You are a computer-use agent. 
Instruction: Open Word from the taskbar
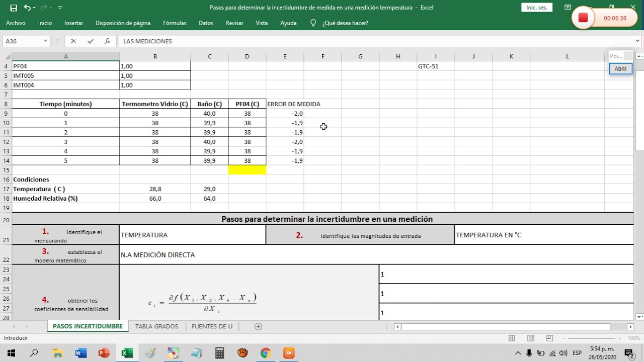(x=80, y=353)
